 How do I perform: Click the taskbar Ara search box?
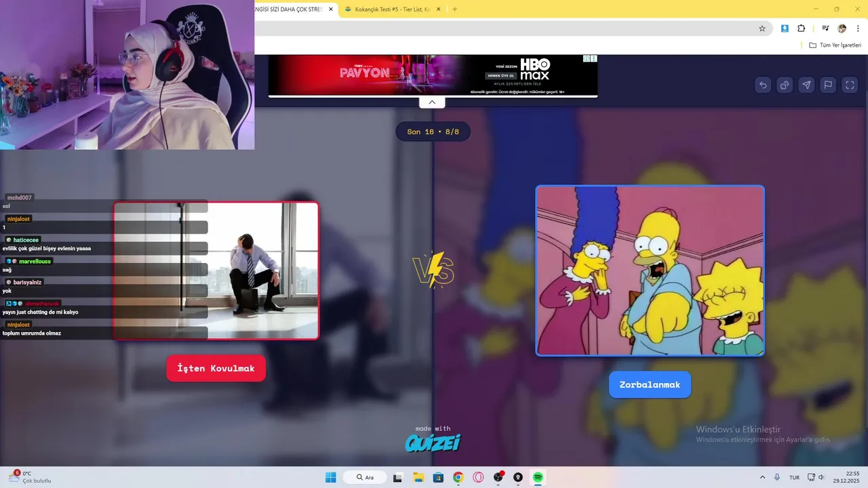coord(365,477)
